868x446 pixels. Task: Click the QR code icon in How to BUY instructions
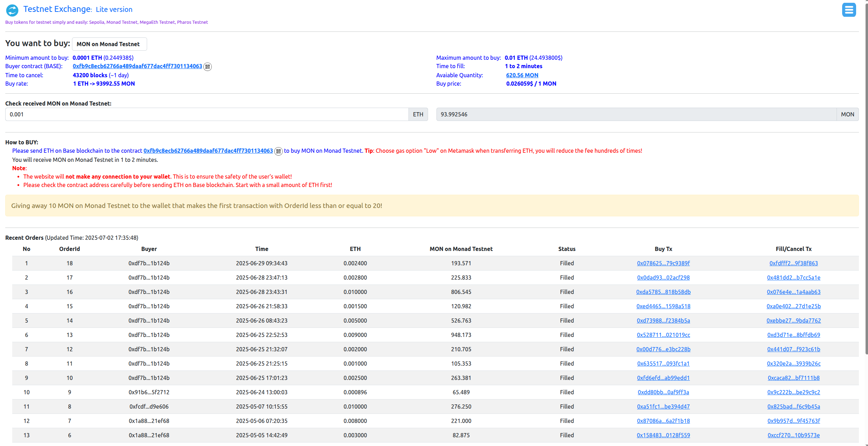tap(279, 151)
